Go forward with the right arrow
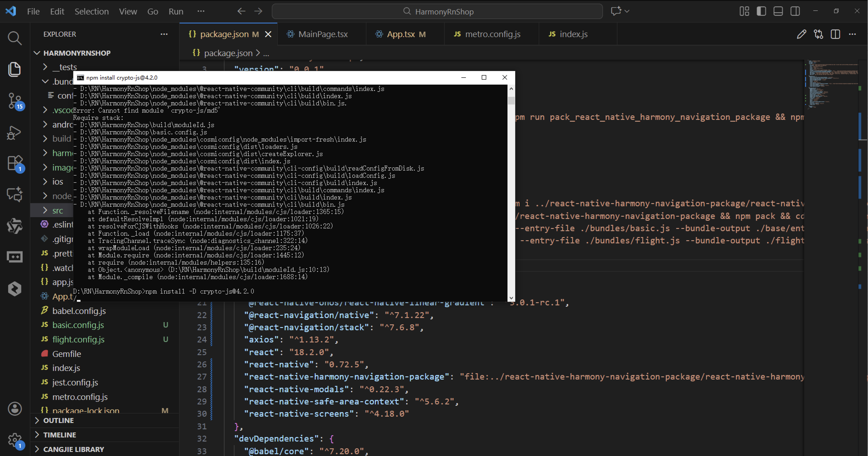Viewport: 868px width, 456px height. (259, 11)
